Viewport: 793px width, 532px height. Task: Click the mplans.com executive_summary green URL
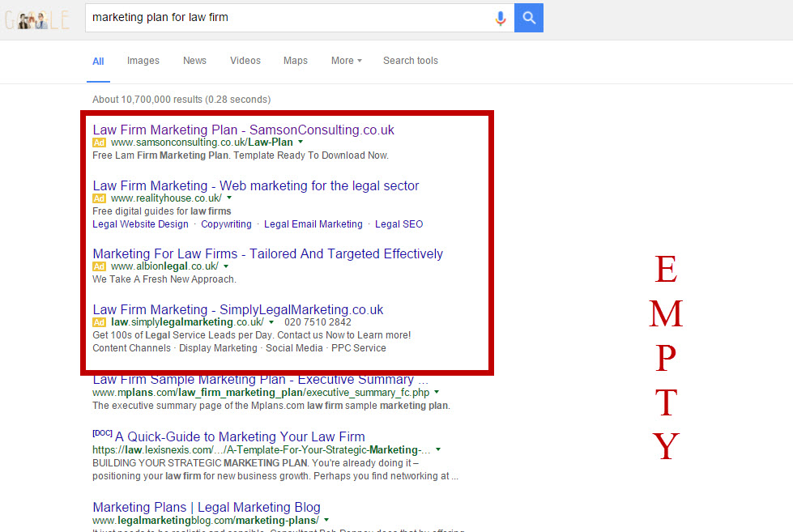pyautogui.click(x=261, y=393)
